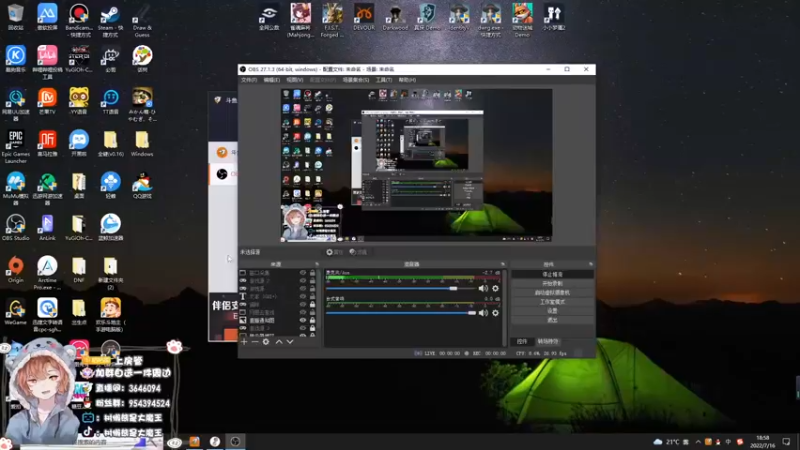Select the DNF folder on desktop
Image resolution: width=800 pixels, height=450 pixels.
[79, 269]
